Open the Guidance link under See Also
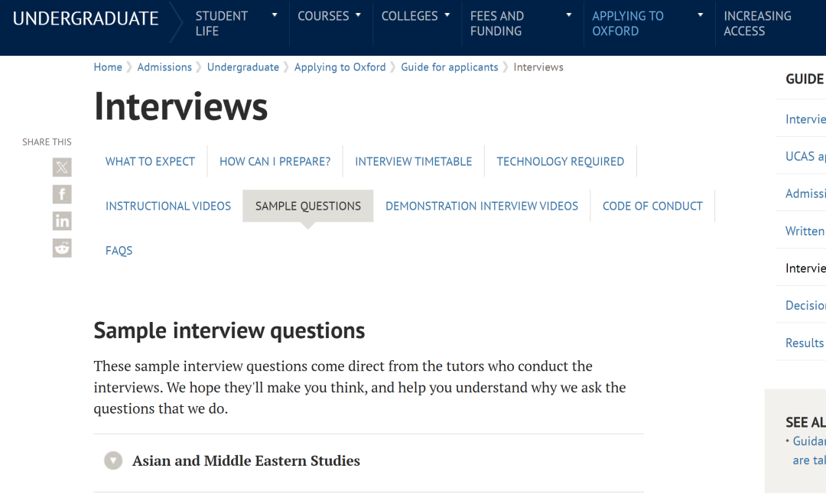Viewport: 826px width, 504px height. pyautogui.click(x=809, y=450)
